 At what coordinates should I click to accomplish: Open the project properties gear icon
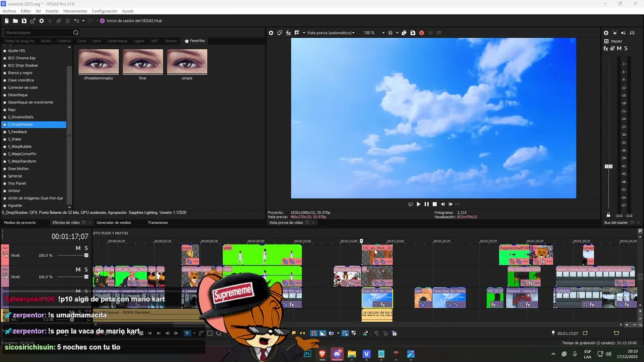[42, 21]
